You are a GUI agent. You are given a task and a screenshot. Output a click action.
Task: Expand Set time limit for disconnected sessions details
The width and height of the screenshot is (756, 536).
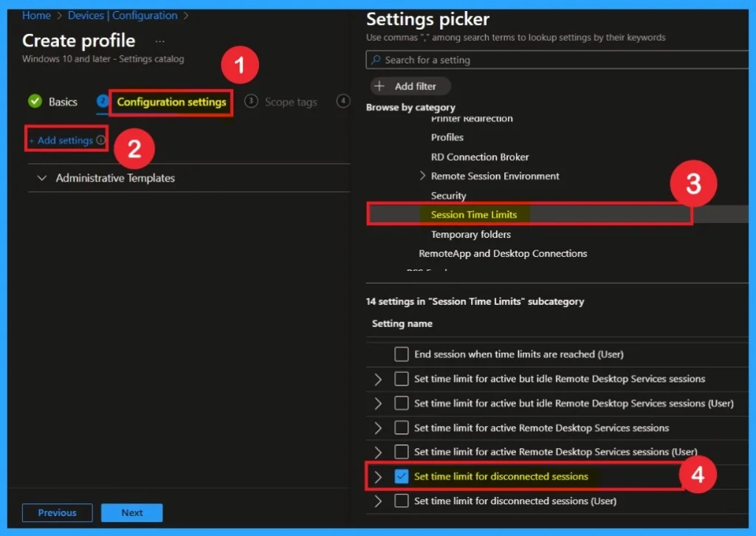[377, 476]
